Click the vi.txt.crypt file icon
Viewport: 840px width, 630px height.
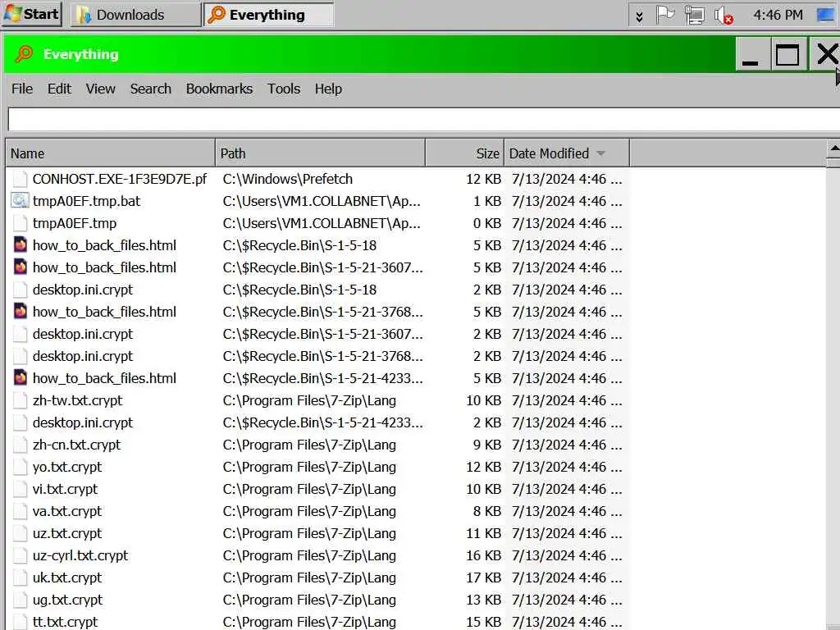point(20,489)
